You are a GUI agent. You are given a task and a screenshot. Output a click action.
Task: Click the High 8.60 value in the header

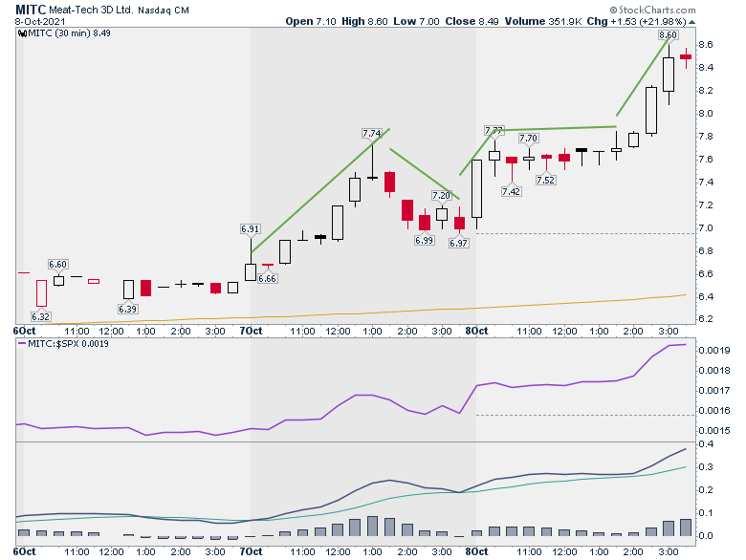(364, 21)
